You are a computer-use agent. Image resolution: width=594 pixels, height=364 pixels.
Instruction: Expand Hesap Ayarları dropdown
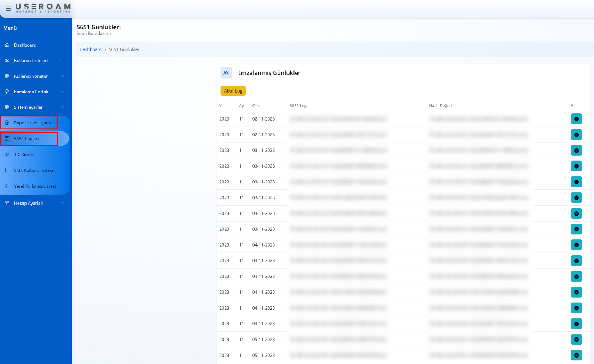pos(62,203)
